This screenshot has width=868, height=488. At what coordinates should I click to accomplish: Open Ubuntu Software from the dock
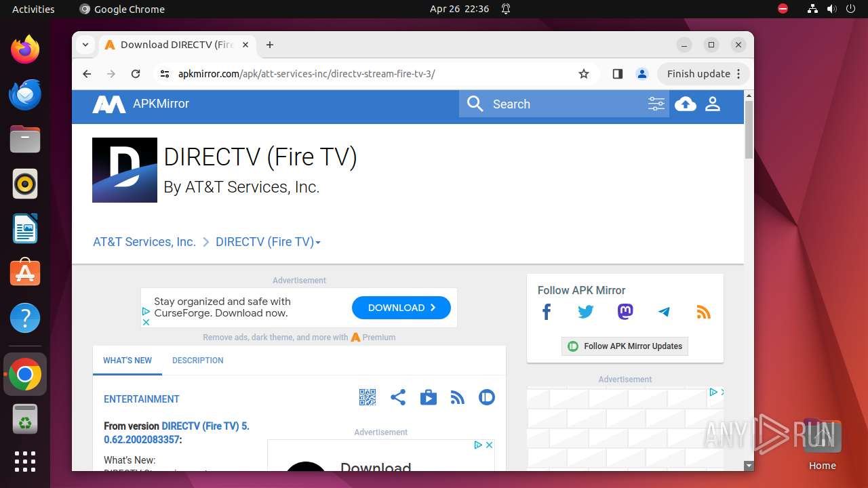click(x=25, y=273)
